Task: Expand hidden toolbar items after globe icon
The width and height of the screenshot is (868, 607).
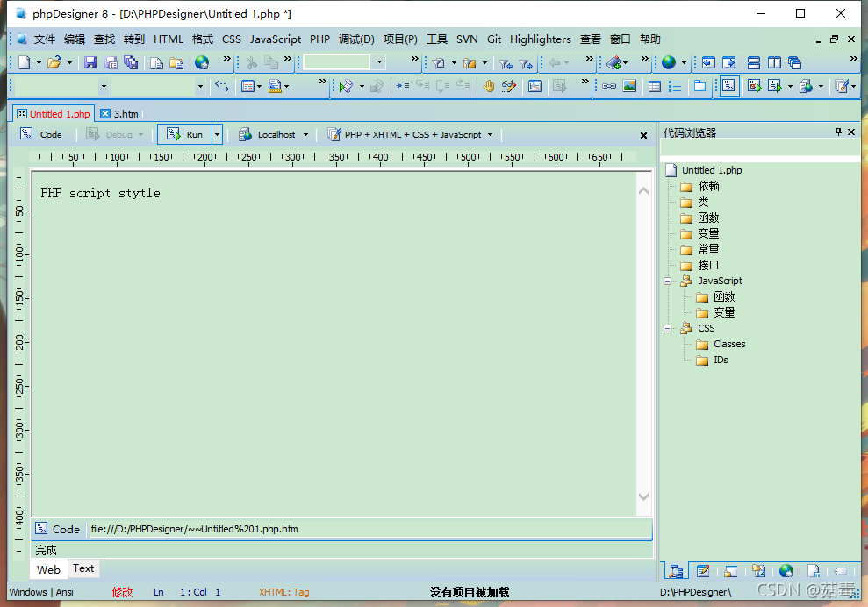Action: point(227,59)
